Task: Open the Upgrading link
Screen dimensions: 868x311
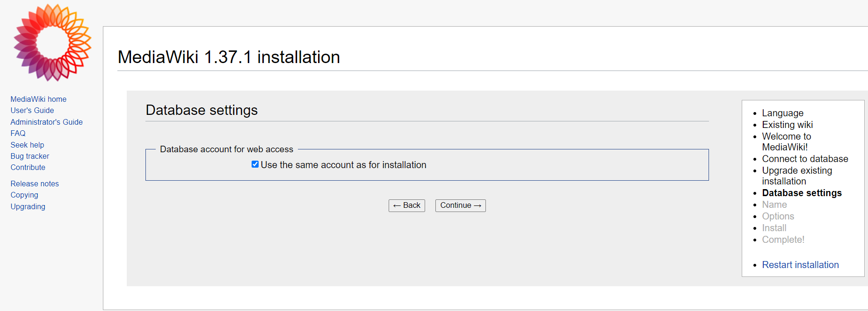Action: [28, 206]
